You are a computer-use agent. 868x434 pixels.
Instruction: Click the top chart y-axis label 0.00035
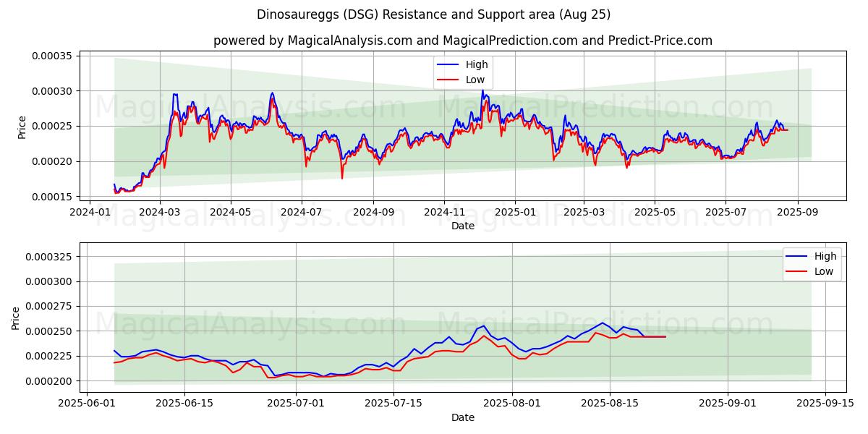tap(52, 56)
